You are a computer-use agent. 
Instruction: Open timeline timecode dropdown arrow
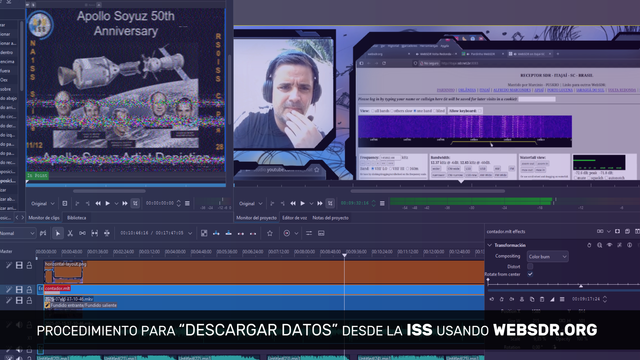190,233
